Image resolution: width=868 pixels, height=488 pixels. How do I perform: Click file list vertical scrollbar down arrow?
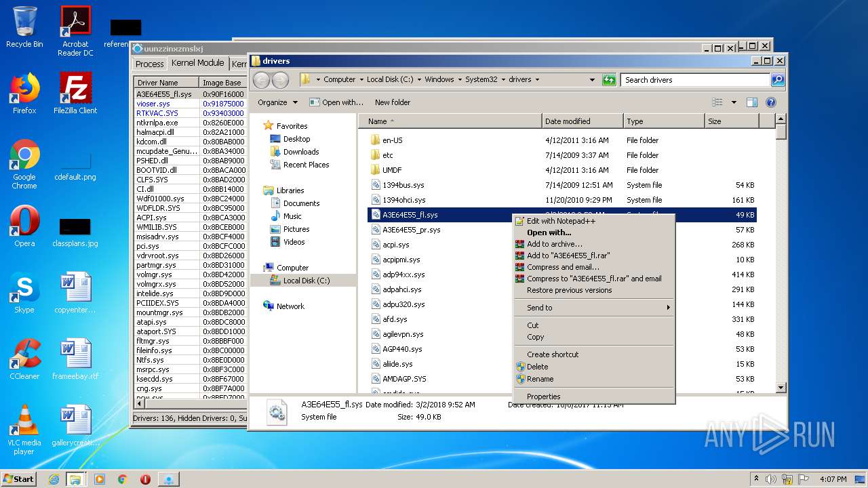pyautogui.click(x=781, y=388)
